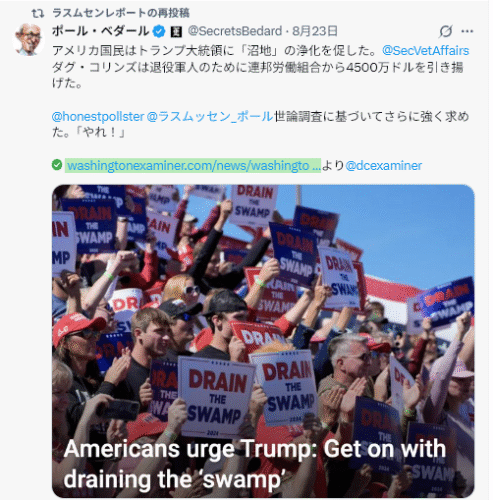
Task: Click the green checkmark beside the link
Action: click(57, 165)
